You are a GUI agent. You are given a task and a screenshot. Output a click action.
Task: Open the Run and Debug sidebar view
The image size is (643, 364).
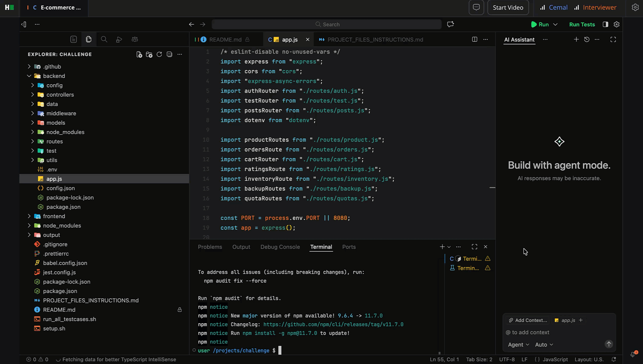(x=119, y=39)
